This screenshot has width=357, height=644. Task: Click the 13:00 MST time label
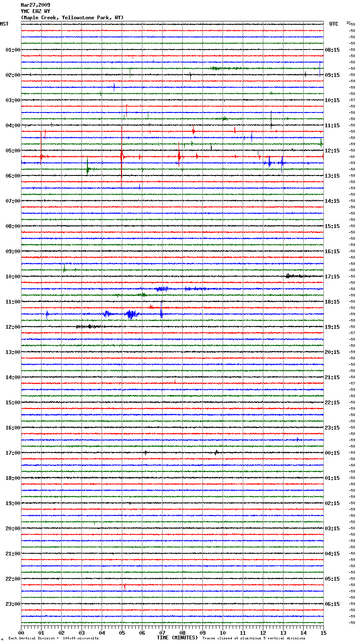coord(13,352)
